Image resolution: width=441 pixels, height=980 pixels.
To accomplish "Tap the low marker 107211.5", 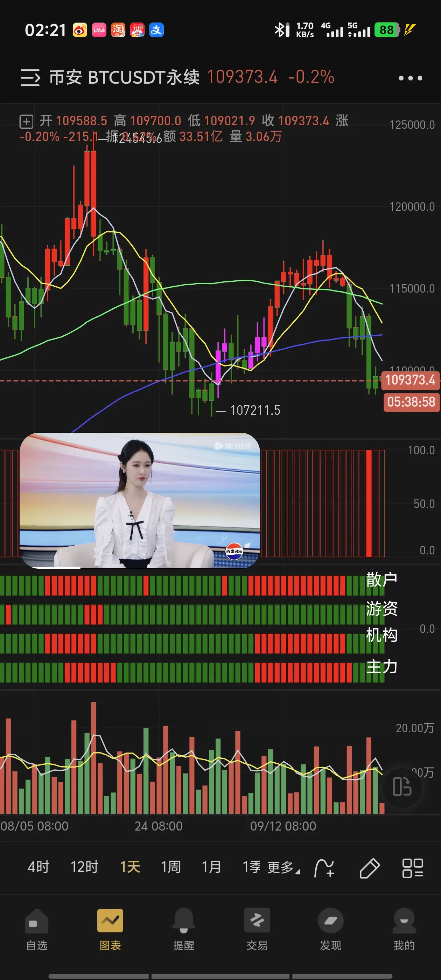I will click(x=255, y=410).
